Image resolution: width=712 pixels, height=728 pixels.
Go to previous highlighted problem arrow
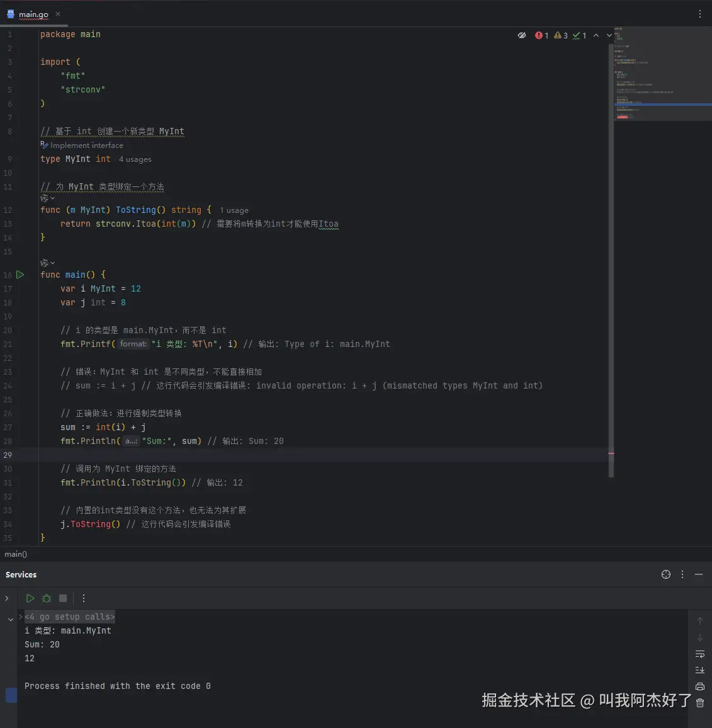(596, 35)
